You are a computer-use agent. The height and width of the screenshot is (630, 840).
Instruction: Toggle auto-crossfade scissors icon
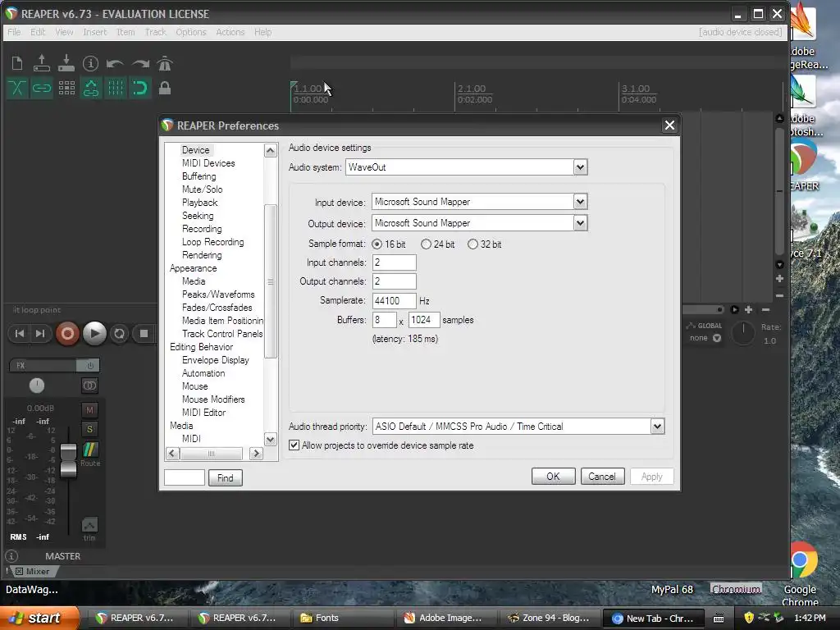pyautogui.click(x=17, y=88)
